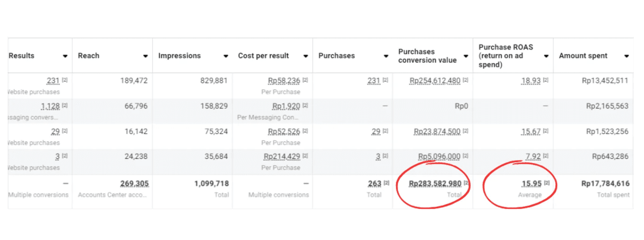Click the info icon beside 263 purchases total
The height and width of the screenshot is (240, 644).
(386, 184)
